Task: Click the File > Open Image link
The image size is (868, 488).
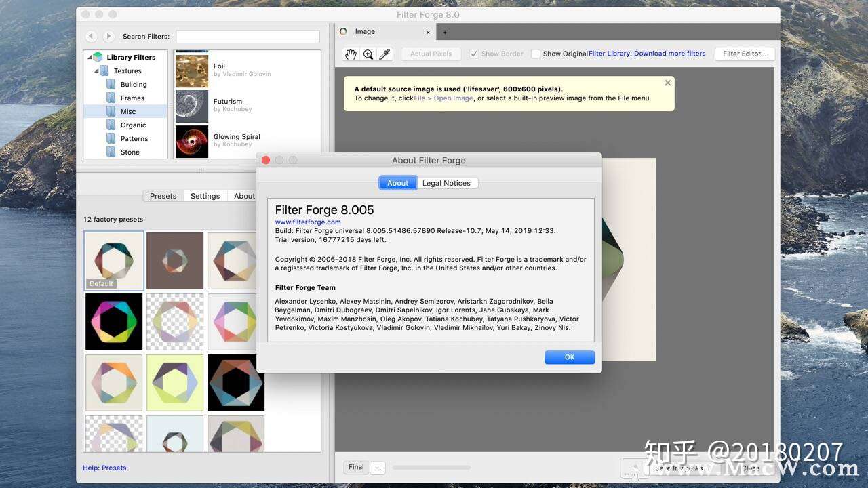Action: pos(443,98)
